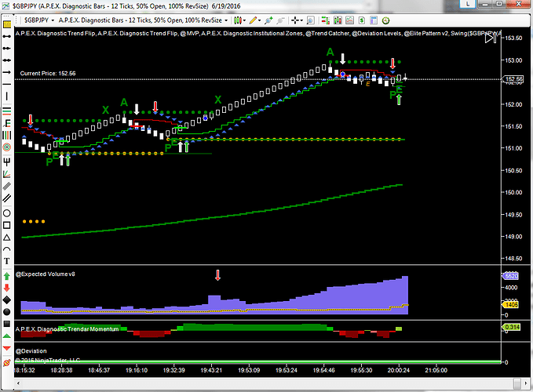The width and height of the screenshot is (533, 392).
Task: Select the Text tool
Action: (x=6, y=261)
